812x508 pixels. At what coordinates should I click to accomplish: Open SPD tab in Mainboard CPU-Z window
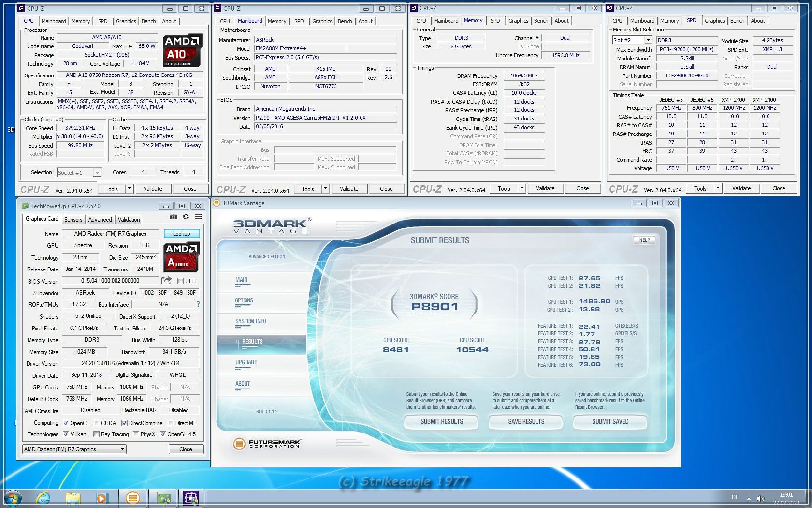(x=299, y=21)
